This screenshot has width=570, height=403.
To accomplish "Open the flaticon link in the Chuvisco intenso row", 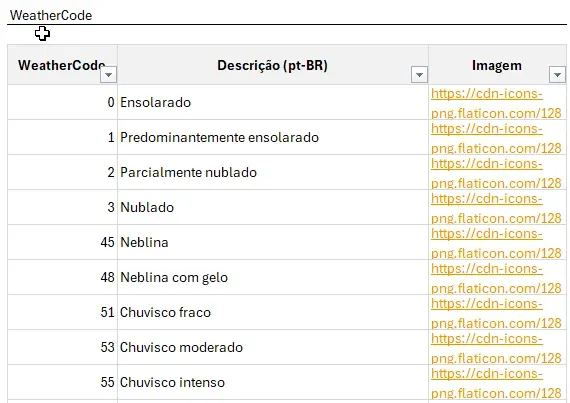I will [x=496, y=383].
